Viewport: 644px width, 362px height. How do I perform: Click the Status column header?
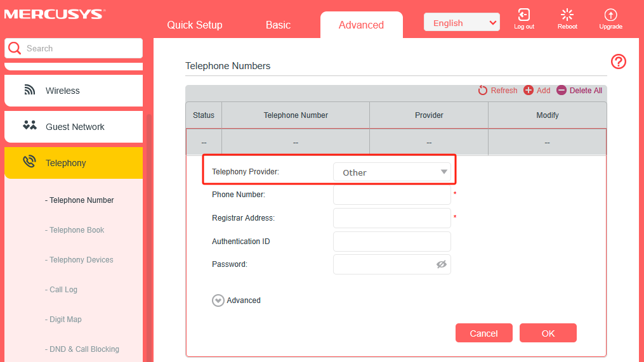click(204, 115)
